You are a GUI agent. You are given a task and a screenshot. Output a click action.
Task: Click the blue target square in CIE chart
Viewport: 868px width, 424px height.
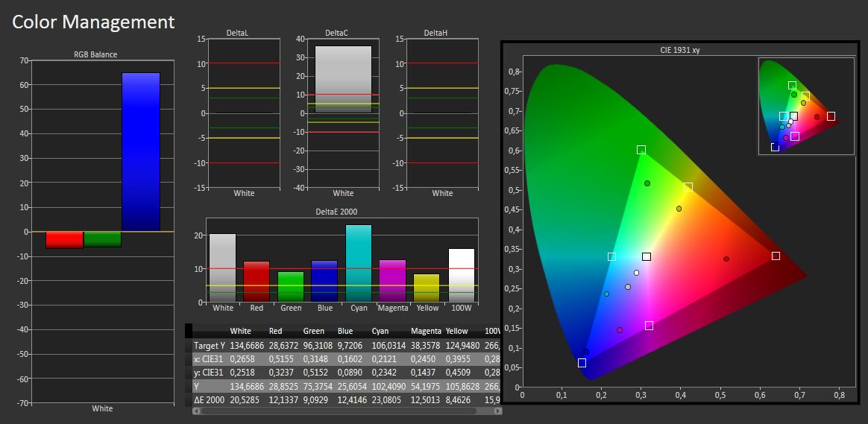point(582,363)
